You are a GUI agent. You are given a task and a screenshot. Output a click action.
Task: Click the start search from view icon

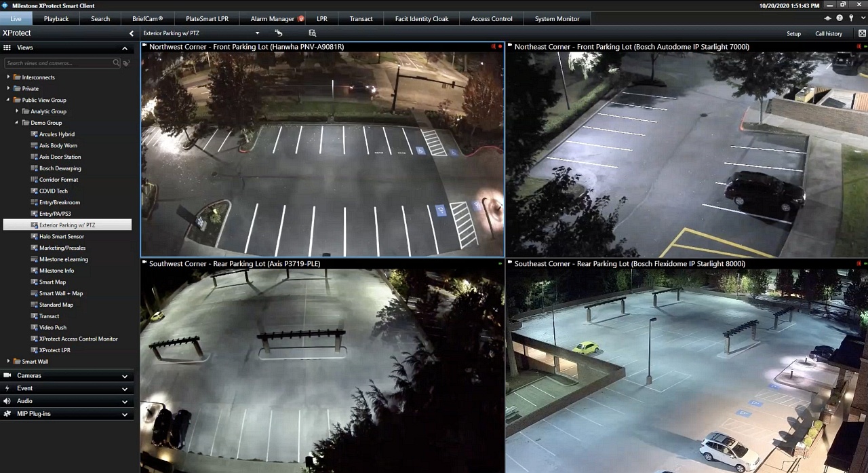(x=313, y=33)
